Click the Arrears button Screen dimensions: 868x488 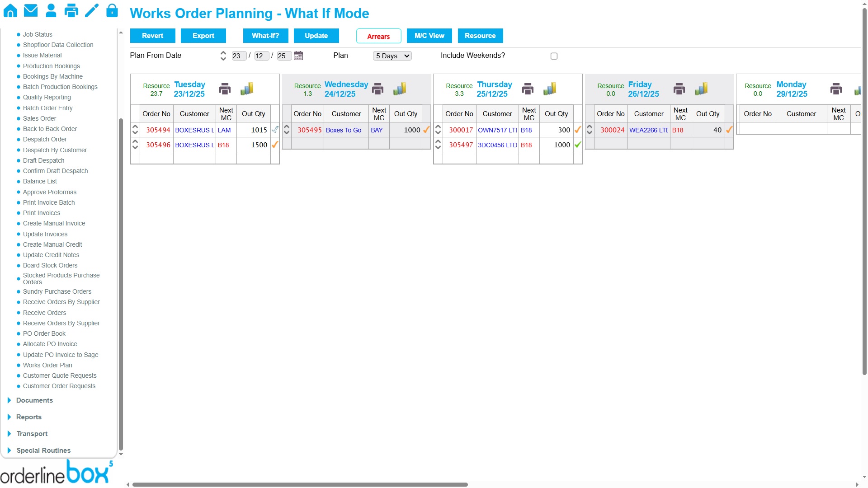point(378,36)
